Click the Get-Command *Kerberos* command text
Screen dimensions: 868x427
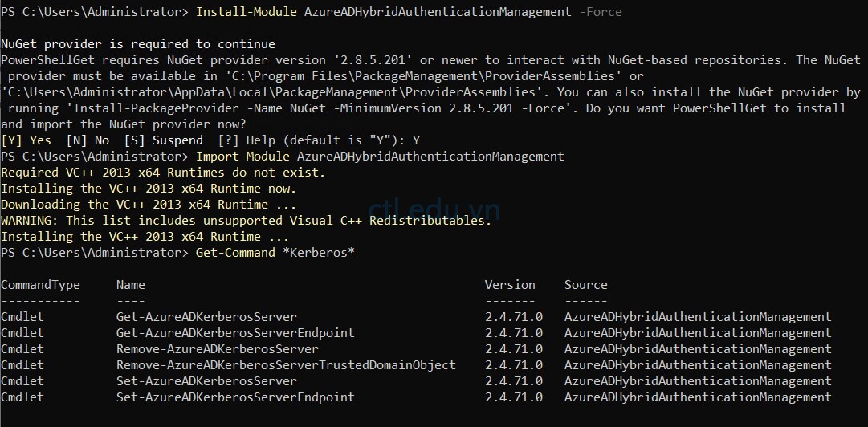pos(275,253)
